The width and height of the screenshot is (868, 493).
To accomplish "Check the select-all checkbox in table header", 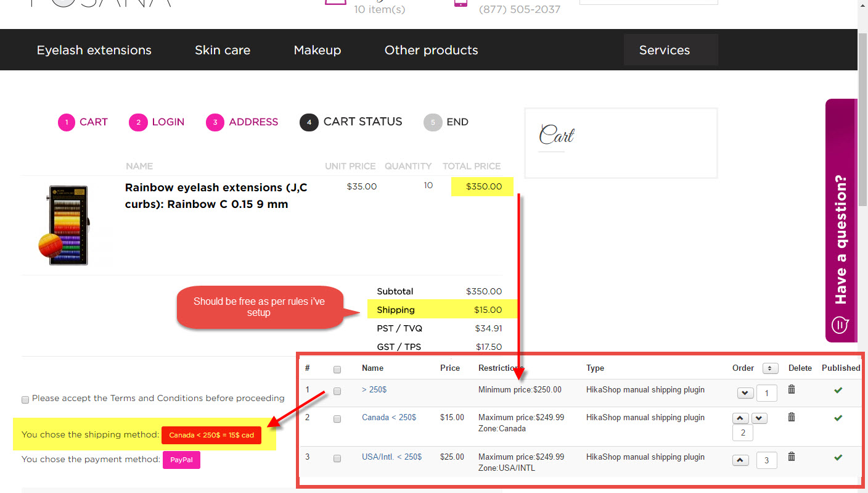I will pos(337,370).
